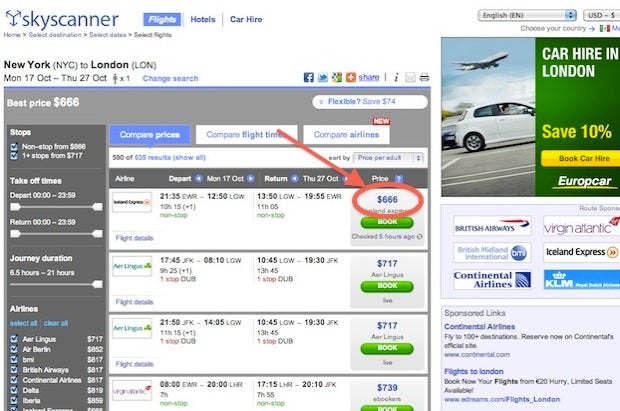Image resolution: width=620 pixels, height=411 pixels.
Task: Untick British Airways airline checkbox
Action: [x=14, y=370]
